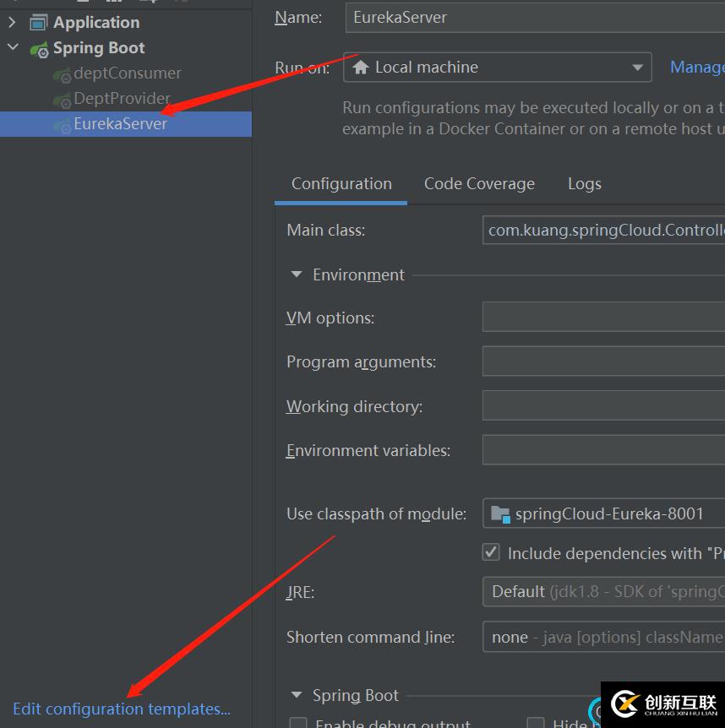Click the Spring Boot group icon
This screenshot has height=728, width=725.
(x=39, y=49)
